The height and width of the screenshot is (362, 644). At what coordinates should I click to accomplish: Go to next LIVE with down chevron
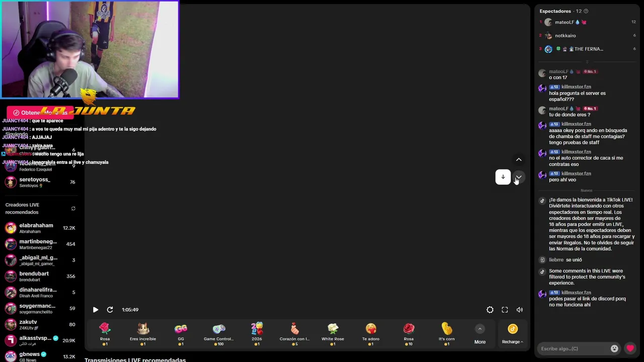click(519, 177)
